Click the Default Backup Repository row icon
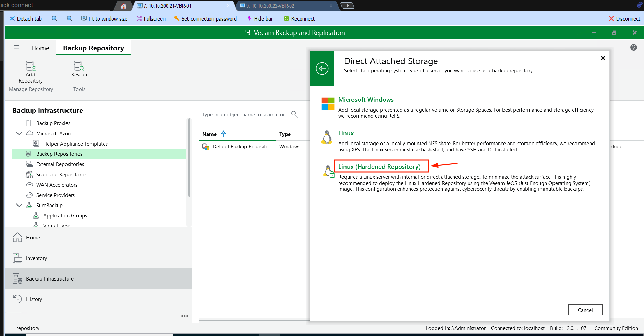This screenshot has height=336, width=644. (206, 147)
